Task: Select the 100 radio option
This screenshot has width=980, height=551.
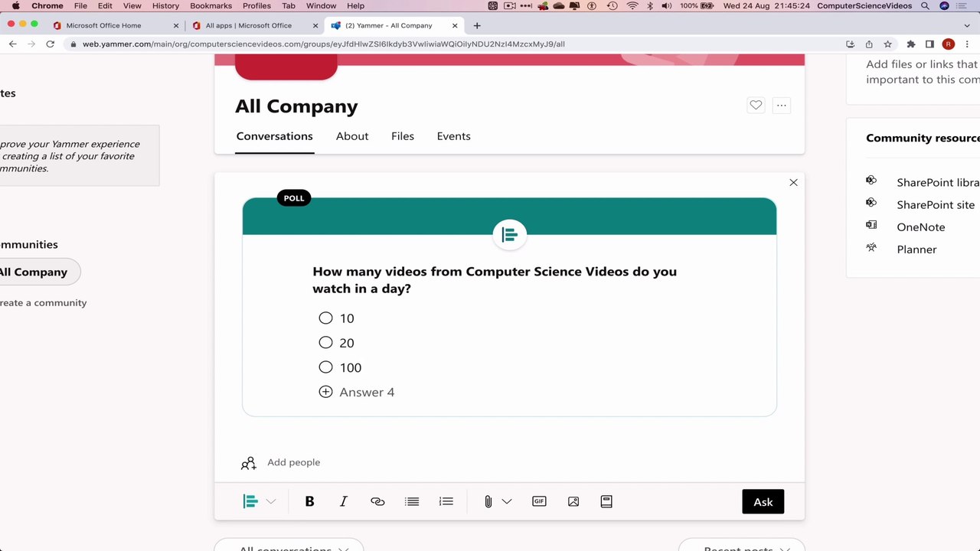Action: [325, 367]
